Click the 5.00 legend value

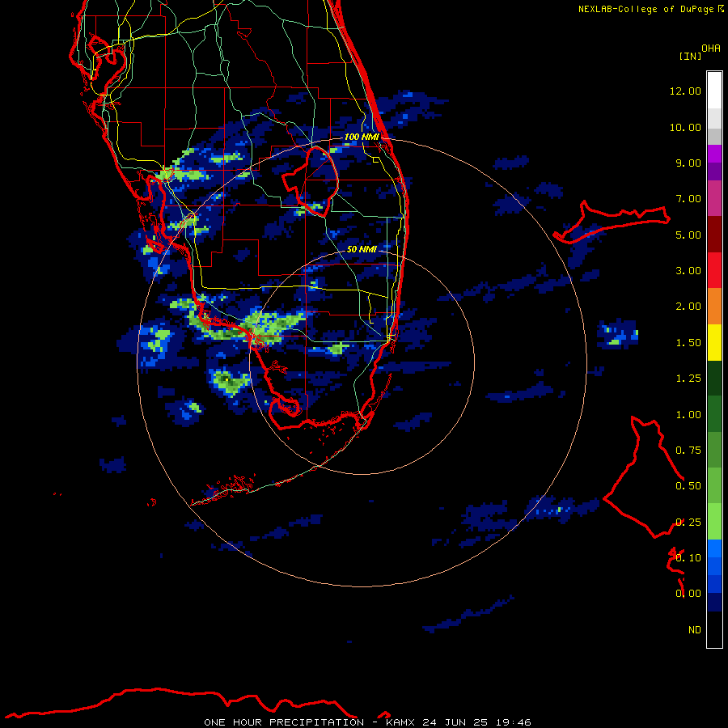(x=688, y=235)
